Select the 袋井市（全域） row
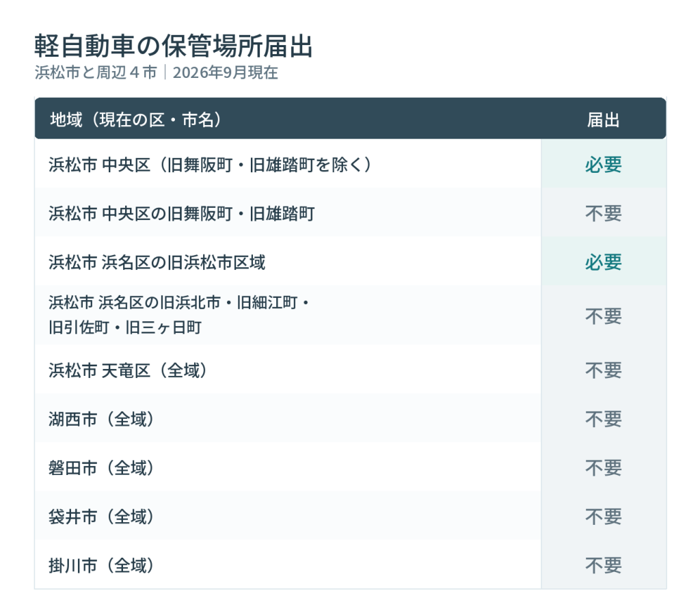700x598 pixels. (x=351, y=517)
